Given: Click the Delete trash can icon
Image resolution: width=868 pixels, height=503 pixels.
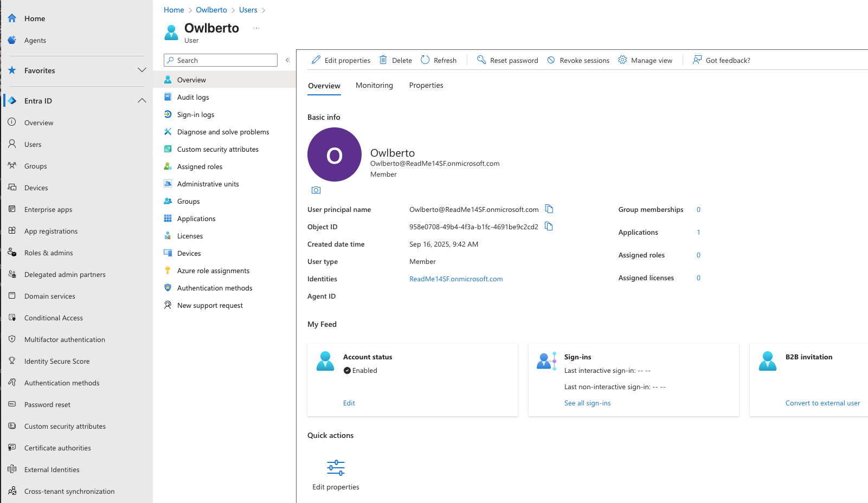Looking at the screenshot, I should point(383,60).
